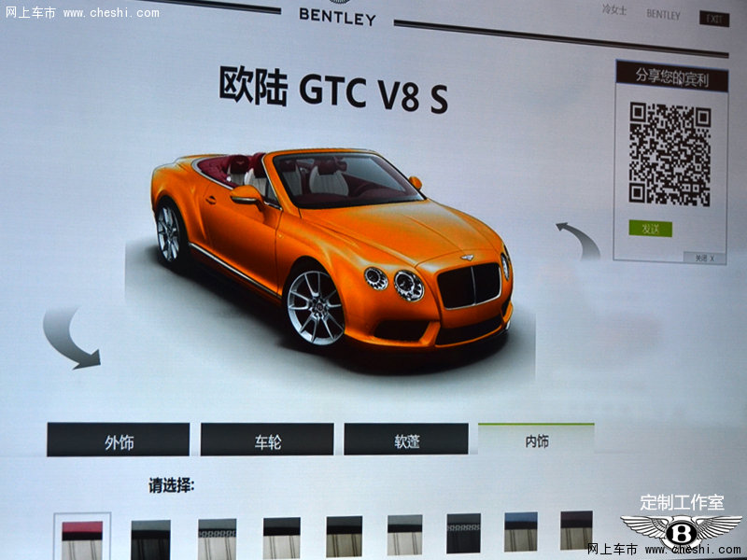Click the 欧陆 GTC V8 S title
The width and height of the screenshot is (747, 560).
point(333,90)
